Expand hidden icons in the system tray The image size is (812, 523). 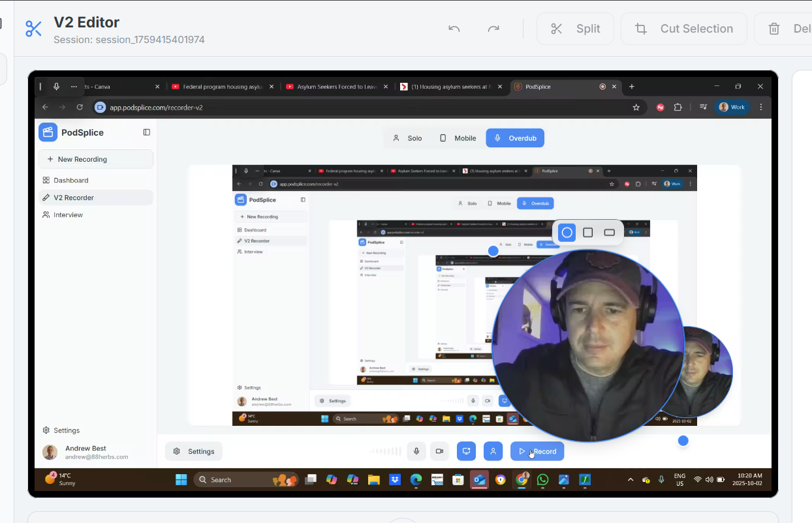[630, 479]
